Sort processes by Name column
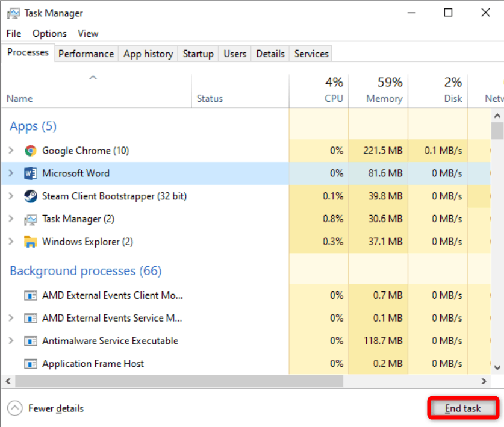This screenshot has height=427, width=504. (96, 92)
